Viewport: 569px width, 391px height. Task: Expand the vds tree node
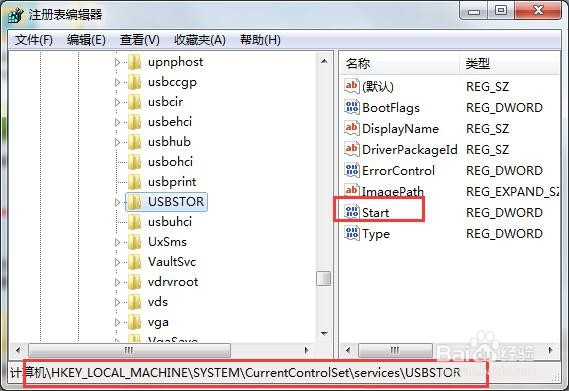tap(117, 302)
